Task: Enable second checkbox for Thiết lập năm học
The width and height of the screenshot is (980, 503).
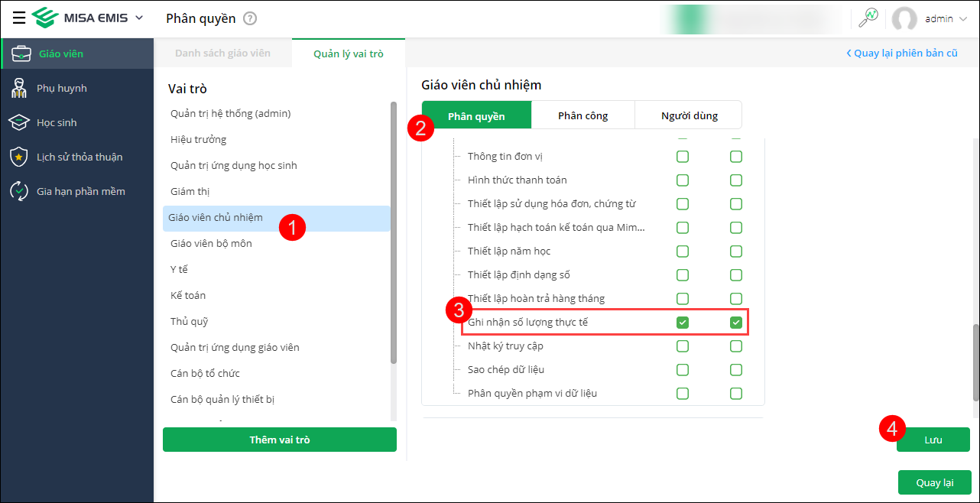Action: click(736, 251)
